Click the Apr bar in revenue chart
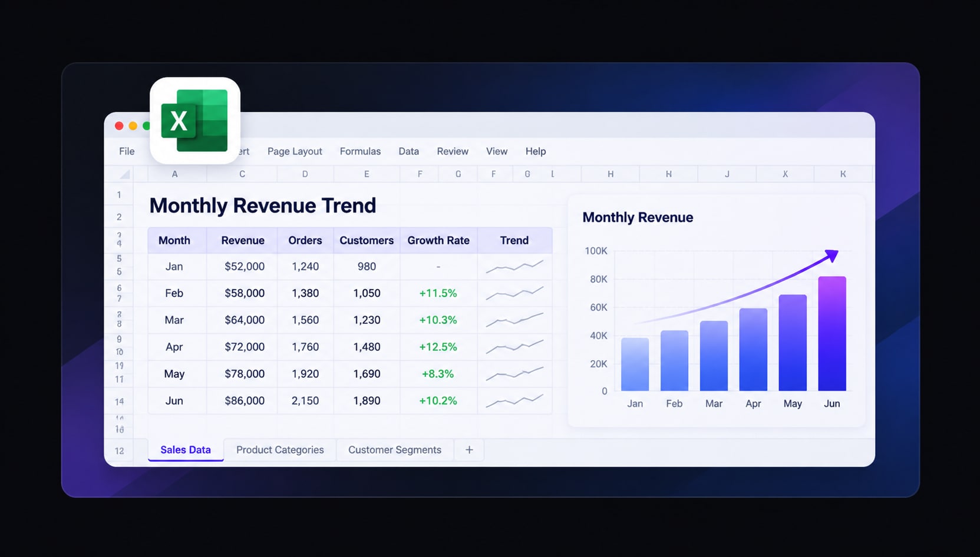This screenshot has height=557, width=980. click(x=753, y=350)
